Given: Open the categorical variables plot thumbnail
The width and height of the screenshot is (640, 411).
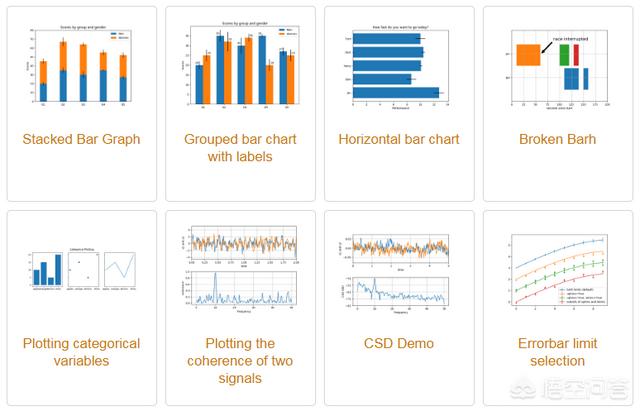Looking at the screenshot, I should click(x=81, y=268).
